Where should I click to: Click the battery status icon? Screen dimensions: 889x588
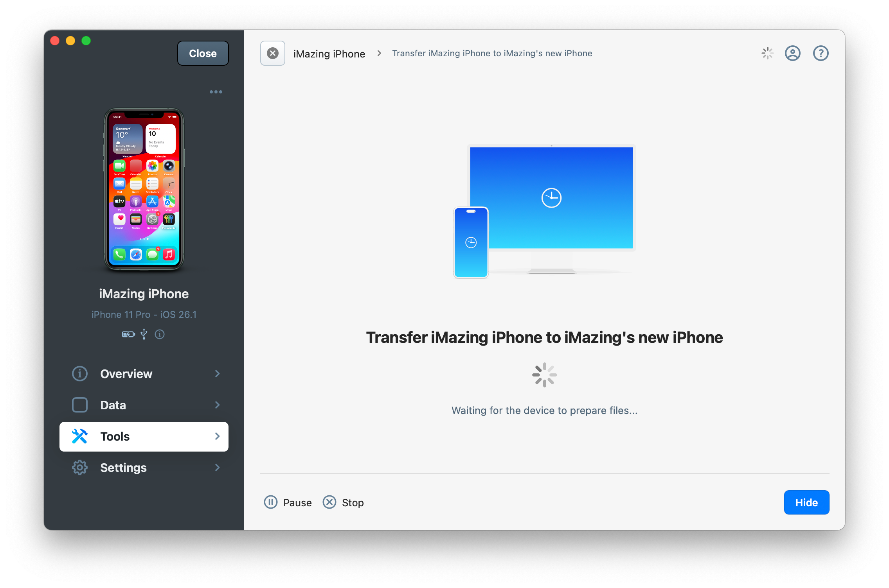click(x=128, y=334)
